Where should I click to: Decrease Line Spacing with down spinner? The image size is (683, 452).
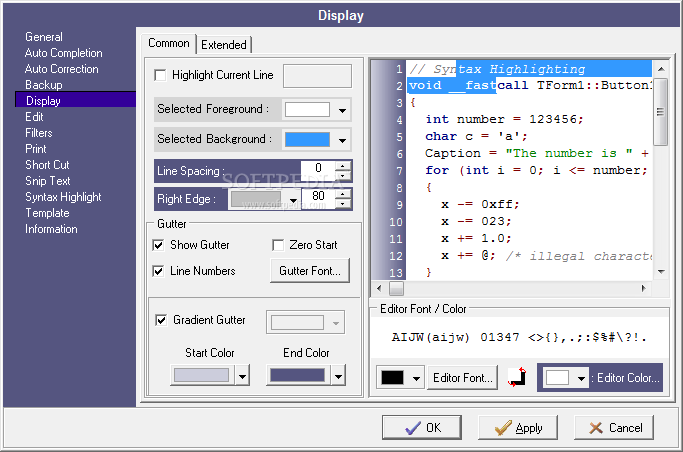343,176
